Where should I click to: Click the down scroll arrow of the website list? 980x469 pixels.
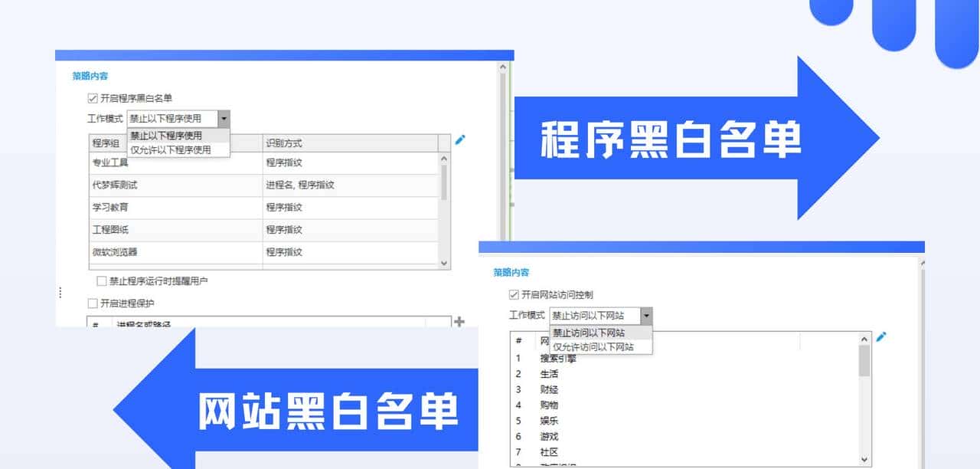pyautogui.click(x=864, y=458)
